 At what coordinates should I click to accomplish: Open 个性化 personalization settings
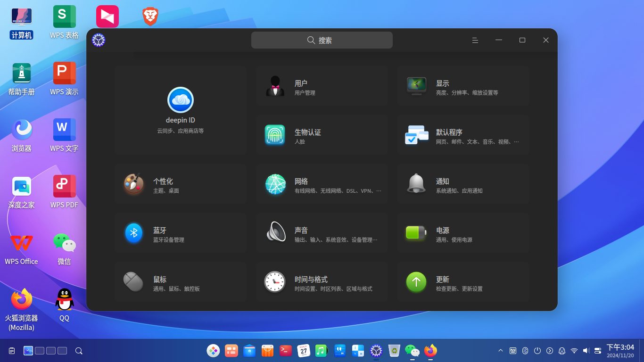(x=181, y=184)
